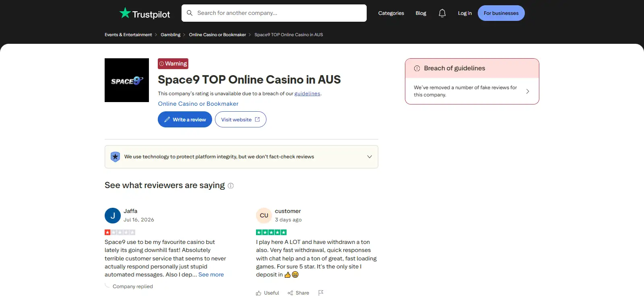Click the customer reviewer CU avatar
The width and height of the screenshot is (644, 297).
point(264,216)
